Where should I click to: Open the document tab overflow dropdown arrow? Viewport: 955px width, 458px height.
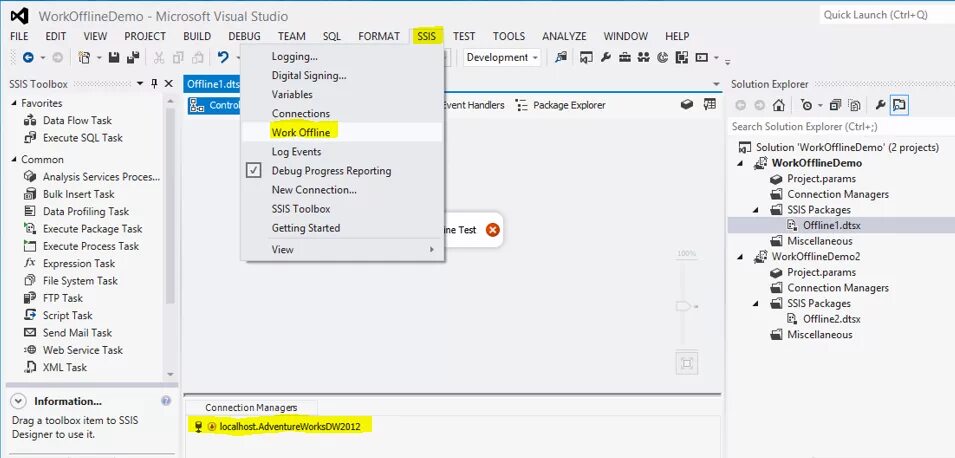716,84
